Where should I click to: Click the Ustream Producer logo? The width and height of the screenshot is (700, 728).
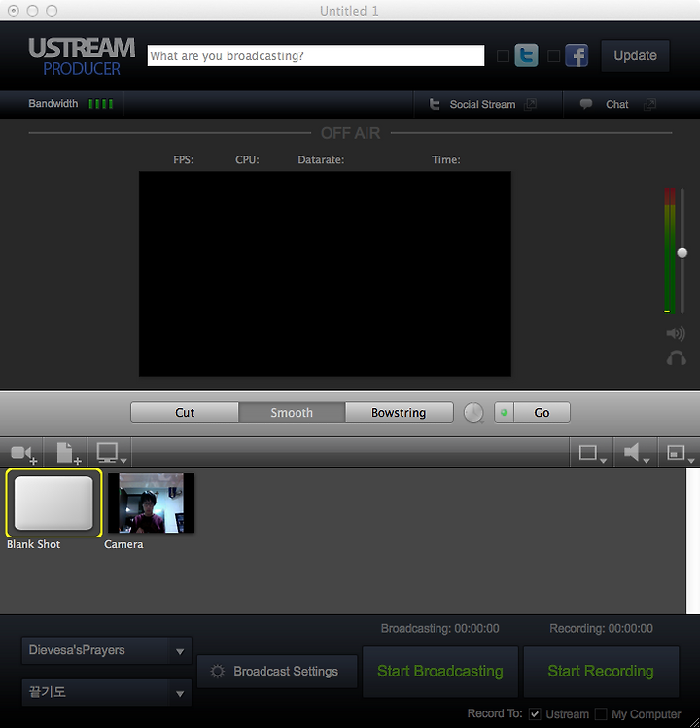point(82,56)
